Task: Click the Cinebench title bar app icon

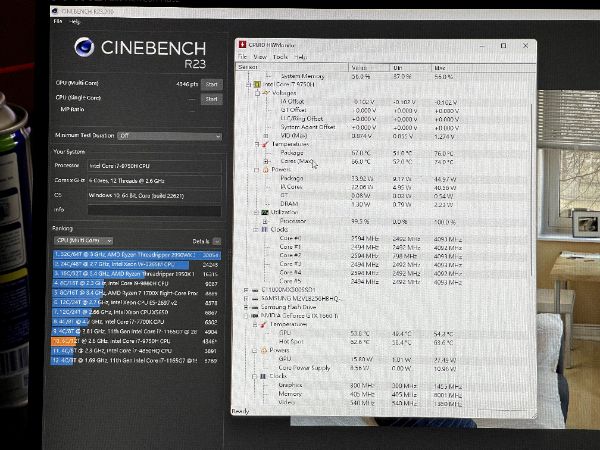Action: [x=55, y=11]
